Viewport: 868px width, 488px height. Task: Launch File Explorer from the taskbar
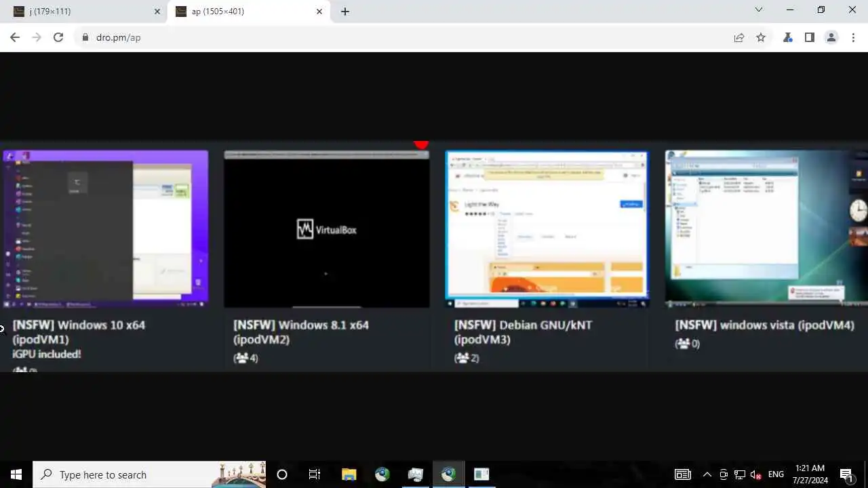point(349,474)
